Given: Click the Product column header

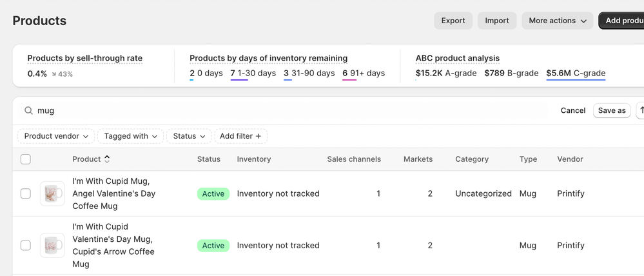Looking at the screenshot, I should click(86, 159).
